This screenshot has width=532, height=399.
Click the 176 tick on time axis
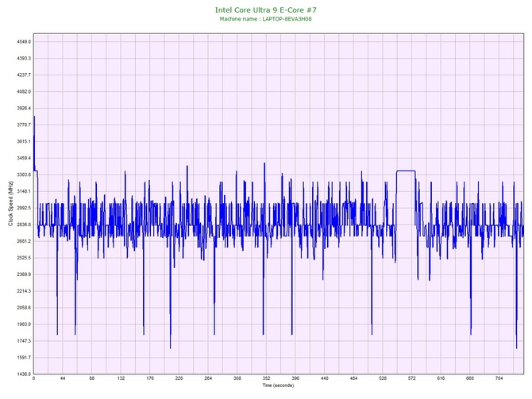coord(150,378)
